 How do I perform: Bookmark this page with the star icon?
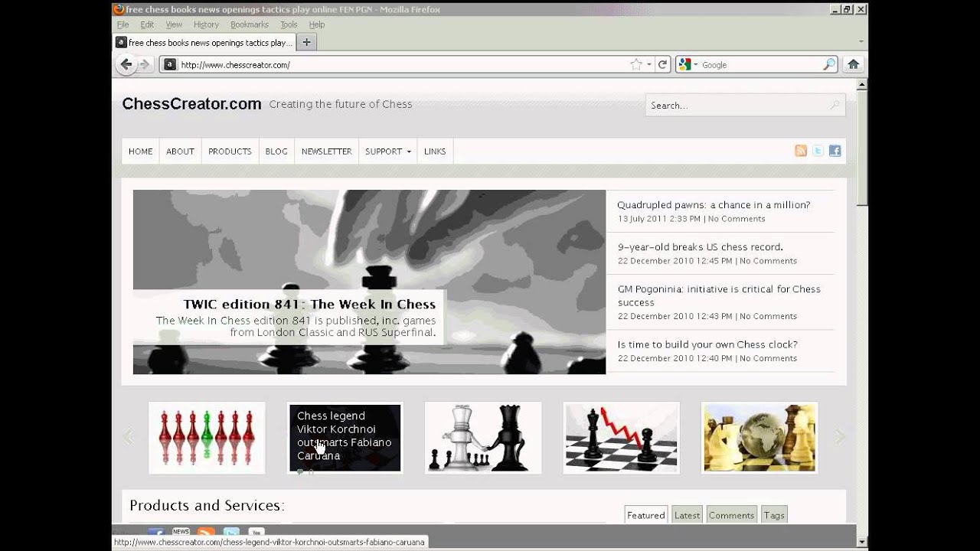tap(635, 65)
